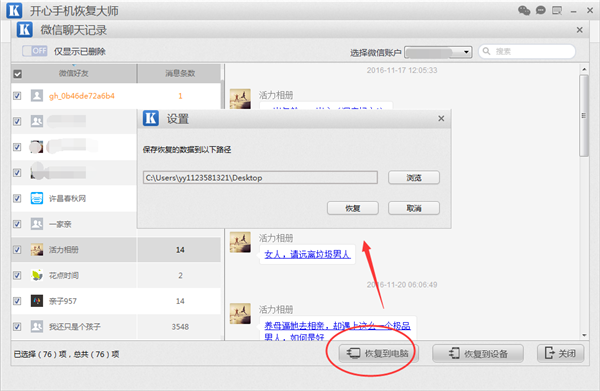Click the WeChat icon in title bar
The image size is (600, 391).
pyautogui.click(x=524, y=10)
